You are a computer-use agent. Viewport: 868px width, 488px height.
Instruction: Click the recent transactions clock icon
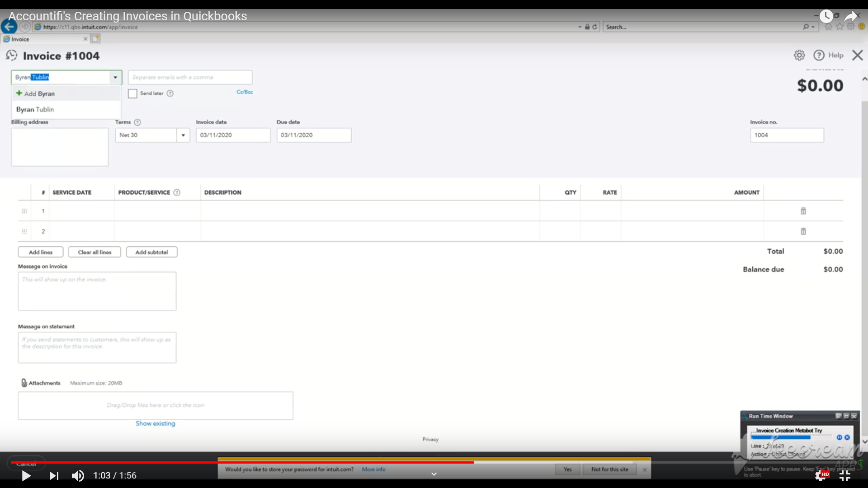click(x=11, y=56)
